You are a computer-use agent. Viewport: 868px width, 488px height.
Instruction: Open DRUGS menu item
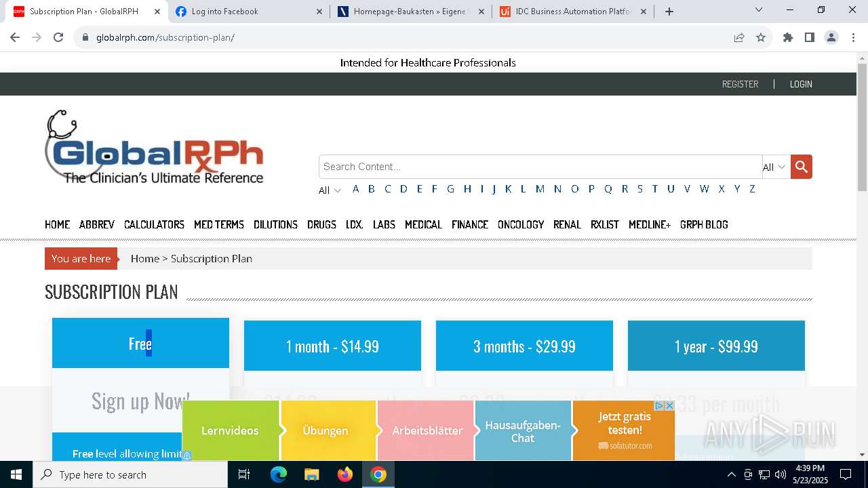tap(321, 224)
